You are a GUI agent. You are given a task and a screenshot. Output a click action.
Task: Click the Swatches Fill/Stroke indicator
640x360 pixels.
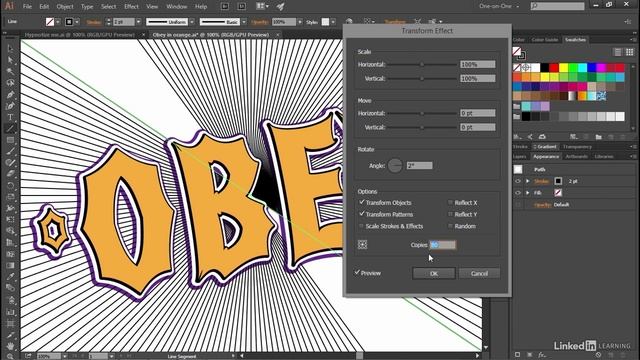pyautogui.click(x=519, y=53)
